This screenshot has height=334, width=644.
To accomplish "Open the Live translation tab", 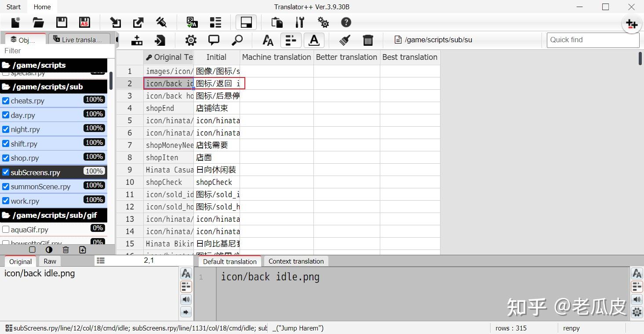I will [79, 39].
